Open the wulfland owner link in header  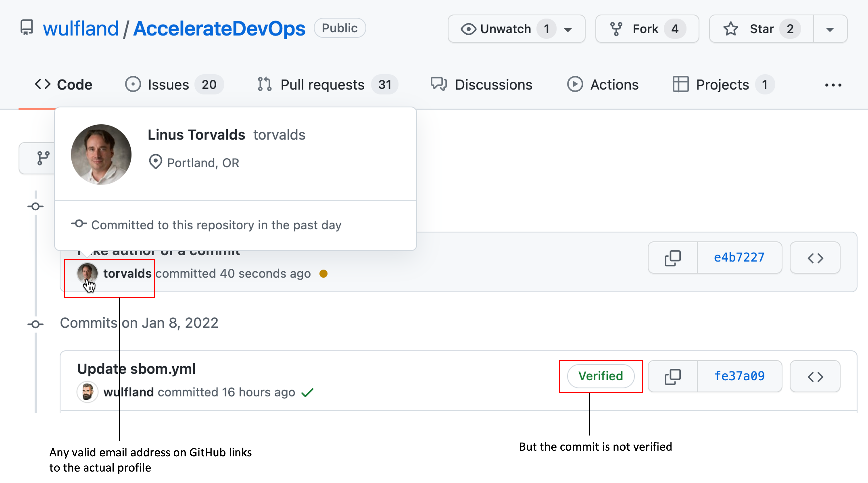click(x=81, y=28)
